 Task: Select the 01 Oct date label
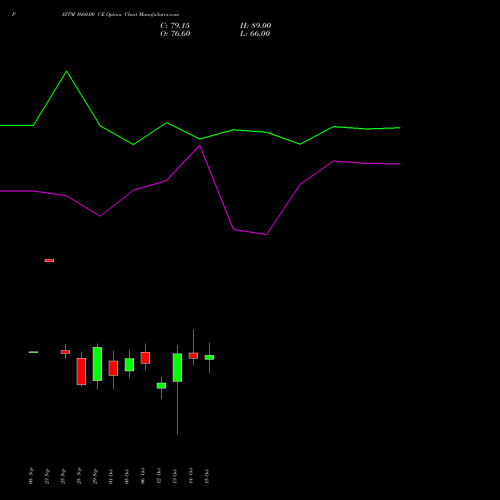click(111, 476)
